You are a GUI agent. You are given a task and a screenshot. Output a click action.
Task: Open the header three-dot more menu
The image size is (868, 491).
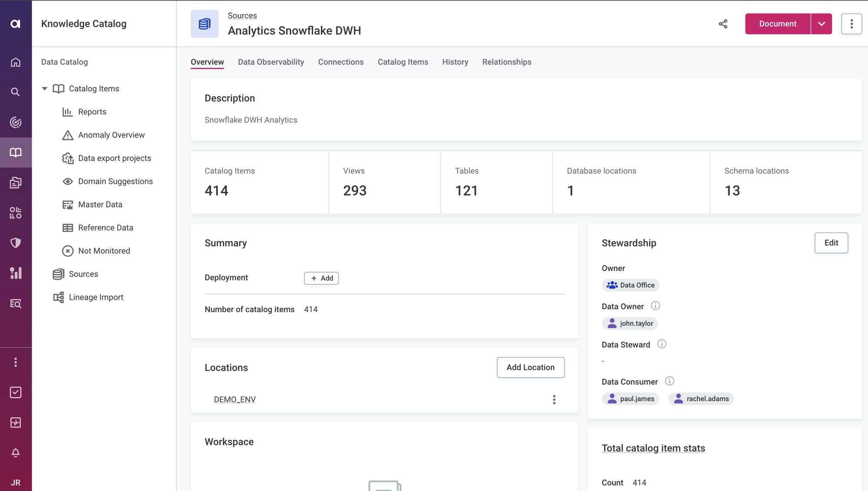coord(852,24)
